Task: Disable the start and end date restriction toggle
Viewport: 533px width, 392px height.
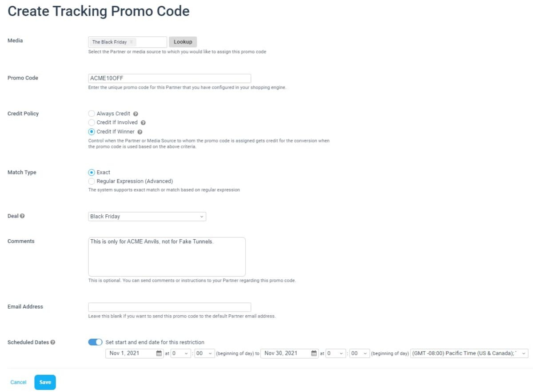Action: tap(95, 342)
